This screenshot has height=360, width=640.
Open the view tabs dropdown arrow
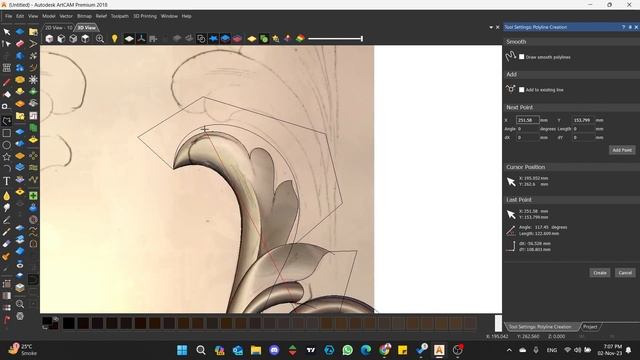point(491,27)
